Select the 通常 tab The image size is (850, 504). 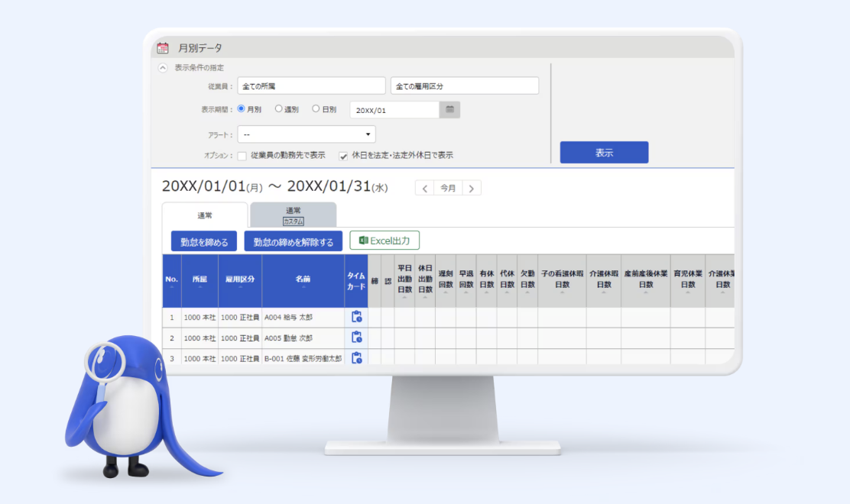tap(203, 215)
